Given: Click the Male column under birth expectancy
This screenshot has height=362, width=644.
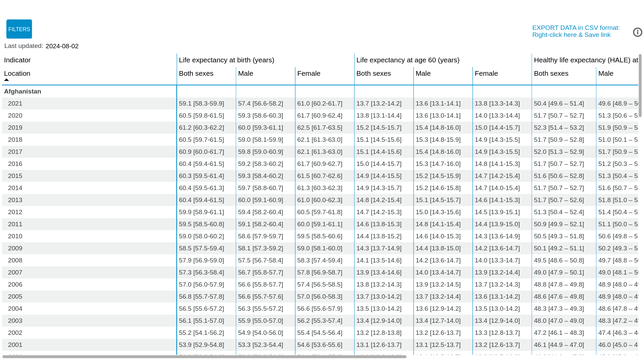Looking at the screenshot, I should pyautogui.click(x=246, y=73).
